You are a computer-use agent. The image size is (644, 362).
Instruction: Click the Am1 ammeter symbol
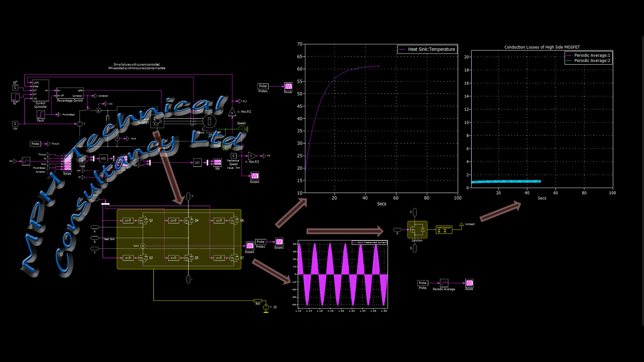coord(143,246)
